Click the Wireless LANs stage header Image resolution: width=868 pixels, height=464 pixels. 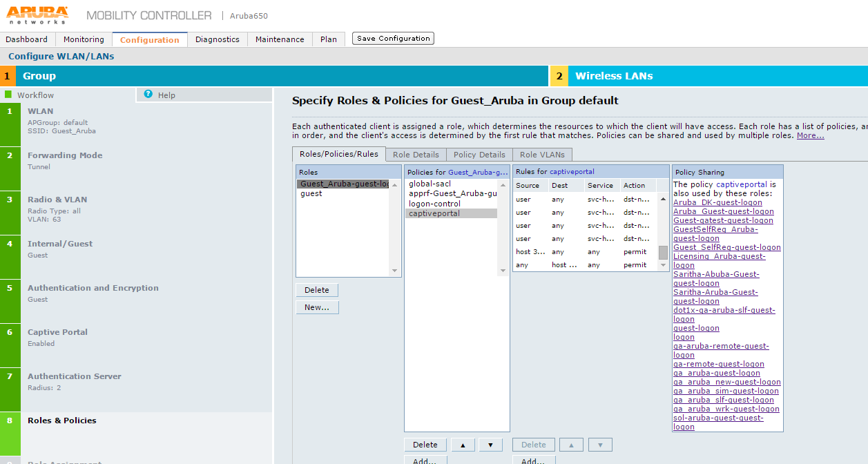[709, 76]
